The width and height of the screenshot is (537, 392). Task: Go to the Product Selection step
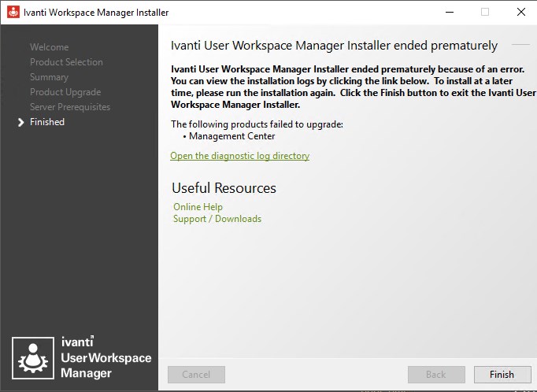coord(66,62)
